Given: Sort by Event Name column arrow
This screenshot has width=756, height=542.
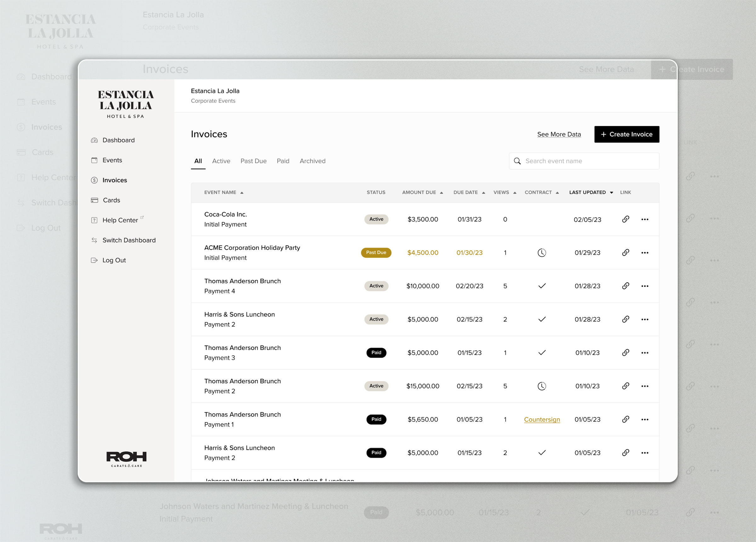Looking at the screenshot, I should (x=242, y=193).
